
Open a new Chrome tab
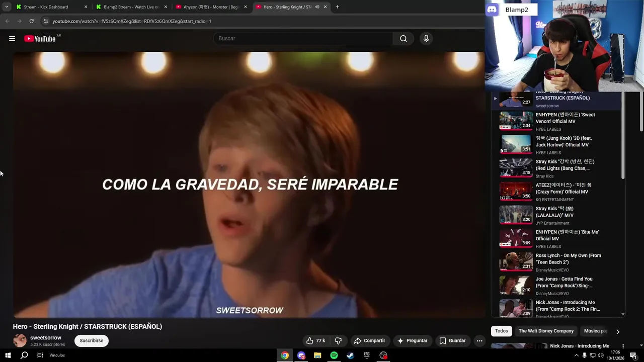pyautogui.click(x=337, y=7)
